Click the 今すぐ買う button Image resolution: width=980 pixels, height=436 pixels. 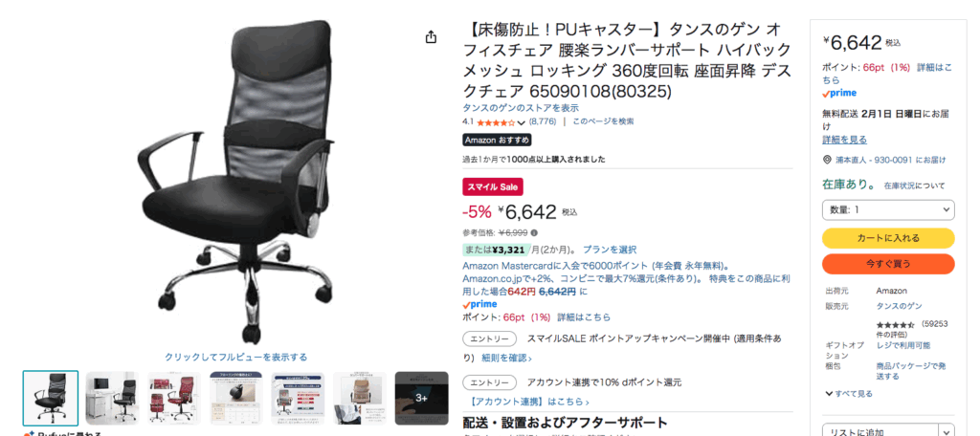coord(888,264)
